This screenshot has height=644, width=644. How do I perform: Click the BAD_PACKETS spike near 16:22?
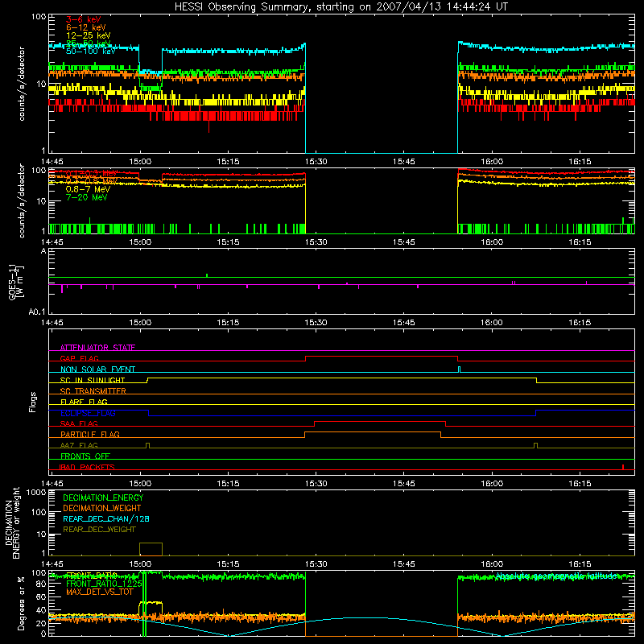point(623,467)
